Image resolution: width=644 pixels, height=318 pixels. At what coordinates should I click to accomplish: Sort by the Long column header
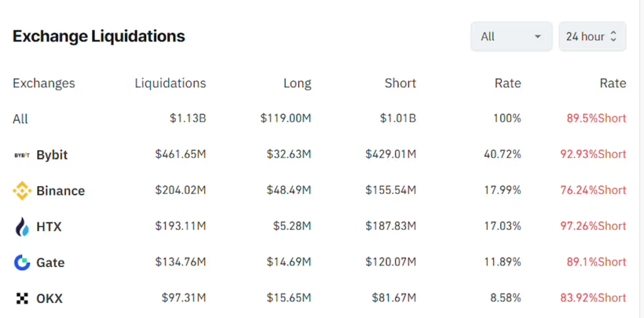coord(297,83)
